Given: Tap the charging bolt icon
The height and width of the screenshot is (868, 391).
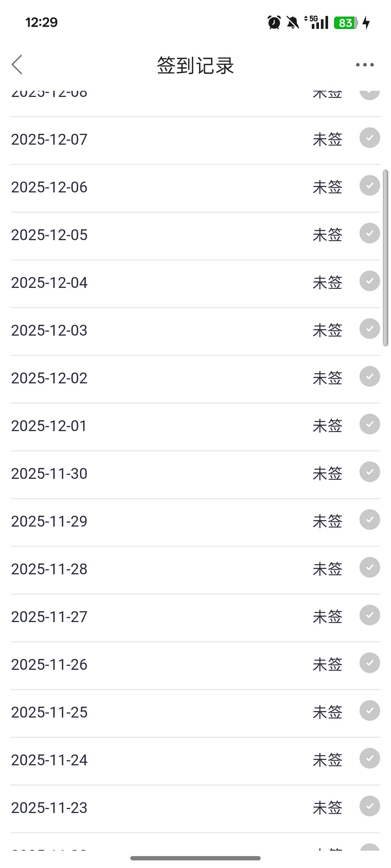Looking at the screenshot, I should pos(366,22).
